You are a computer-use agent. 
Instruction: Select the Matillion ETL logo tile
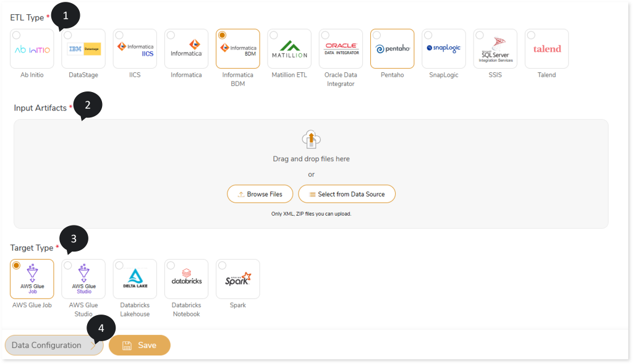(x=289, y=49)
